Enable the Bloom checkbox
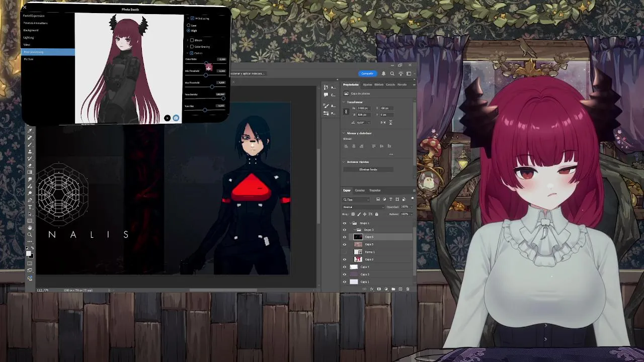 click(x=192, y=40)
